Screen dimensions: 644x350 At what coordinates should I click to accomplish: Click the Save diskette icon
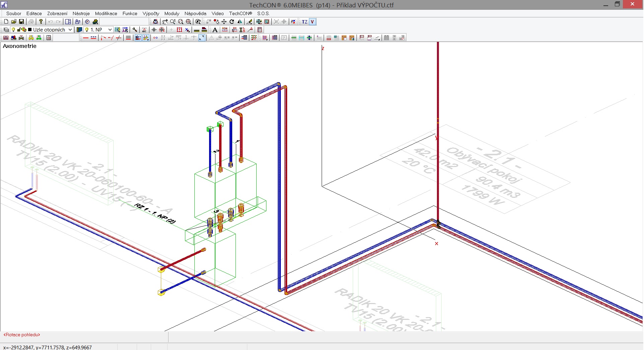[21, 22]
